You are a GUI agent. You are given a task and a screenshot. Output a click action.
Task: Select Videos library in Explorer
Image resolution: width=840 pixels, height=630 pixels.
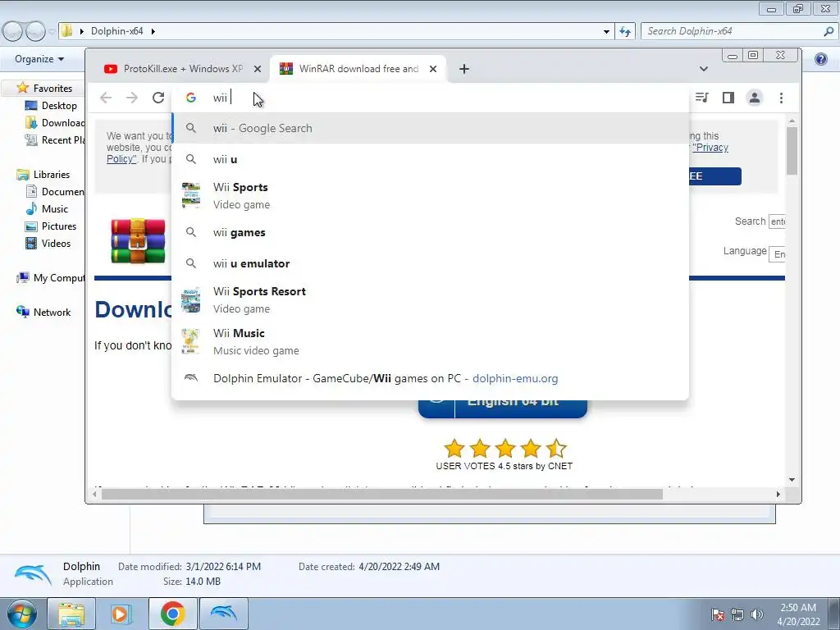pyautogui.click(x=48, y=243)
